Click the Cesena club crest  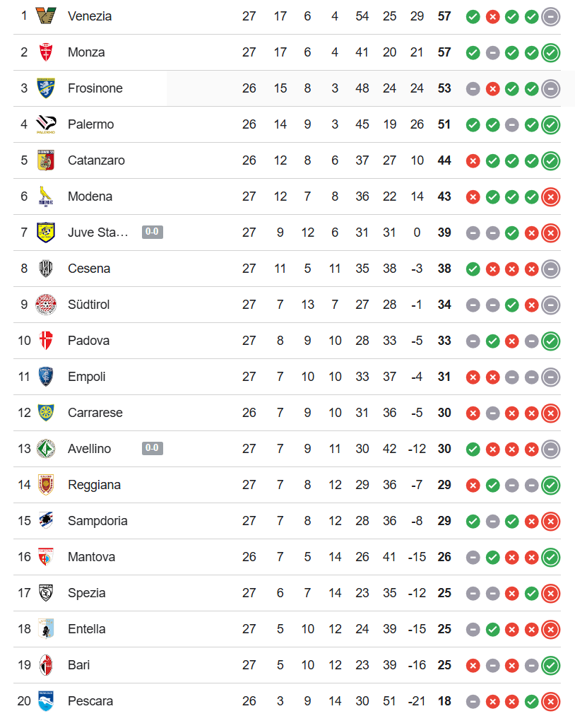point(47,269)
